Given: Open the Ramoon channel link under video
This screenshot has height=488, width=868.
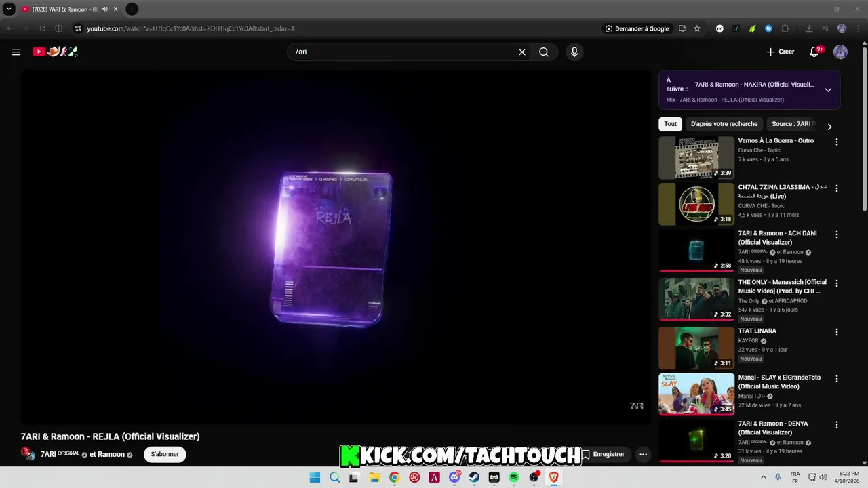Looking at the screenshot, I should [113, 454].
